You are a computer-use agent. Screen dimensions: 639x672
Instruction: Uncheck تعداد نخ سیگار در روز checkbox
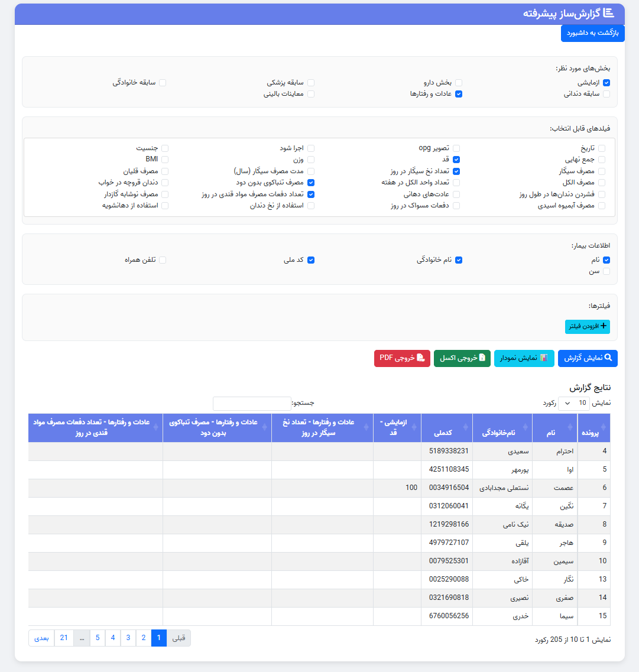click(456, 171)
